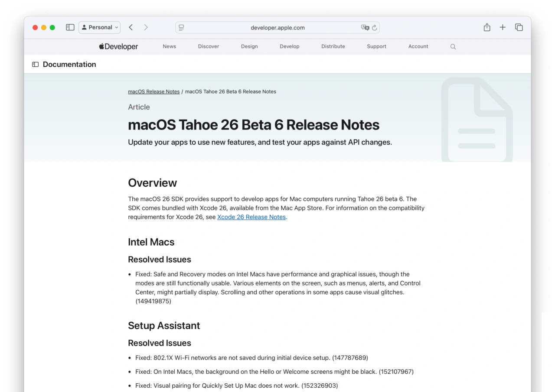The height and width of the screenshot is (392, 555).
Task: Open the page settings icon in address bar
Action: click(x=181, y=27)
